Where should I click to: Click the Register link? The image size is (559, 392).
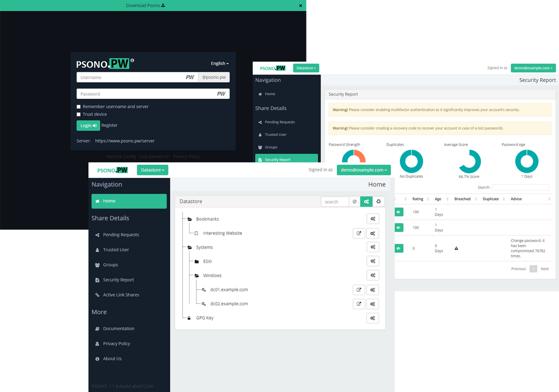tap(109, 125)
